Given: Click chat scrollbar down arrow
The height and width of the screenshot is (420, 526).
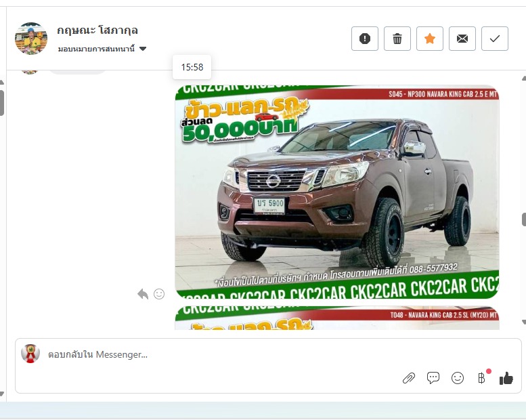Looking at the screenshot, I should [524, 322].
